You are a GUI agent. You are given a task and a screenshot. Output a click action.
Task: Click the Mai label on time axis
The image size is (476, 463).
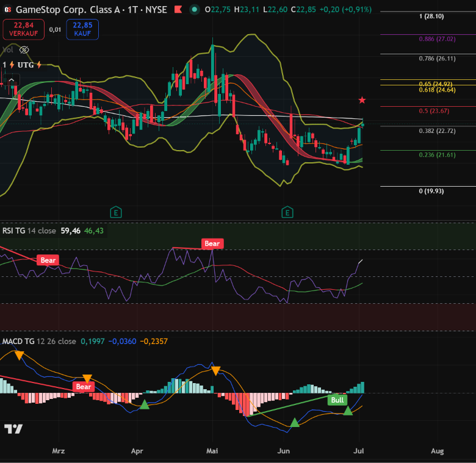pyautogui.click(x=212, y=451)
